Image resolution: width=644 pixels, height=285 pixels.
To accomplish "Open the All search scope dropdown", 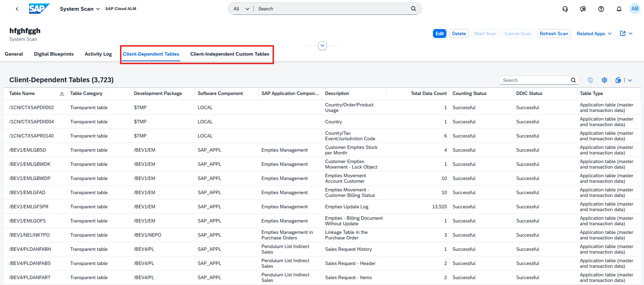I will 241,9.
